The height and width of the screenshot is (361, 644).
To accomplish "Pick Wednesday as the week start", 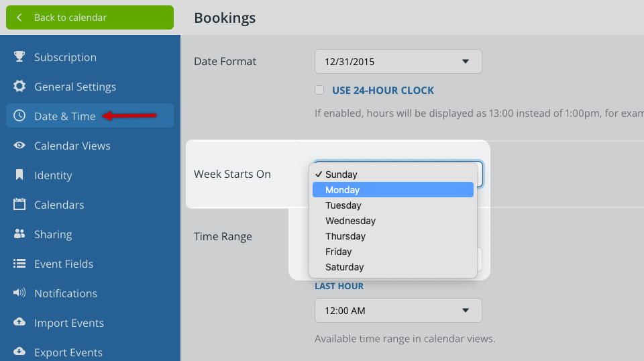I will pos(392,221).
